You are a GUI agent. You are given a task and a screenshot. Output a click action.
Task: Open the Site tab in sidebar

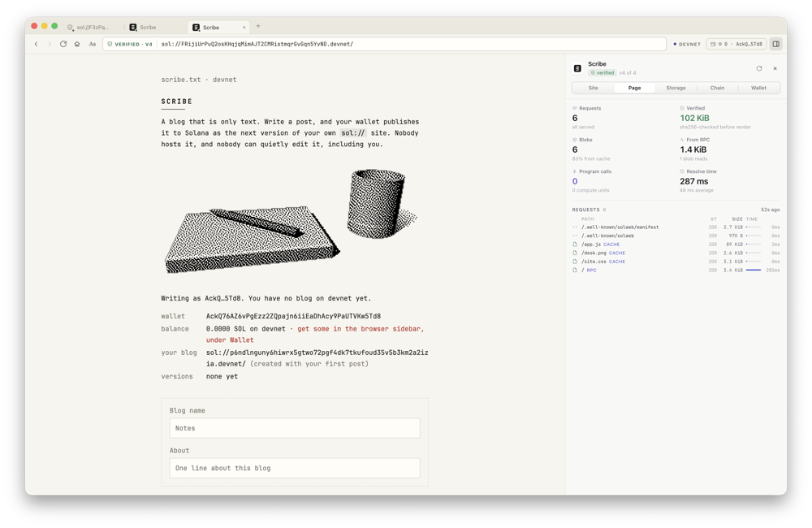594,88
